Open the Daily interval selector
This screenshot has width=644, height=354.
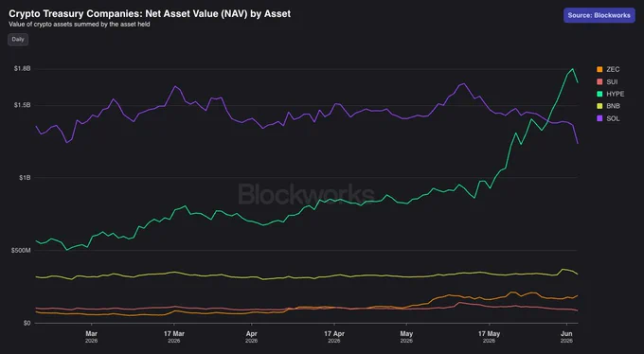click(18, 40)
